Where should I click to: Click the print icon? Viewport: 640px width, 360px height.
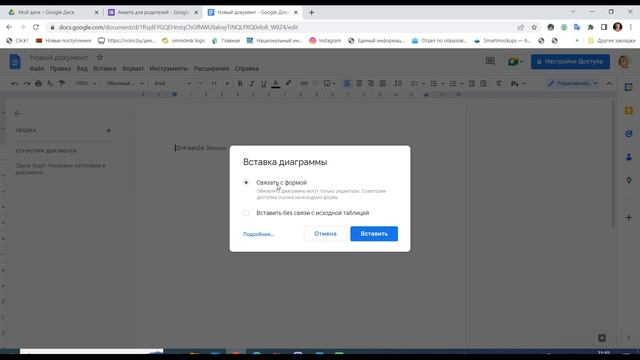[x=38, y=84]
